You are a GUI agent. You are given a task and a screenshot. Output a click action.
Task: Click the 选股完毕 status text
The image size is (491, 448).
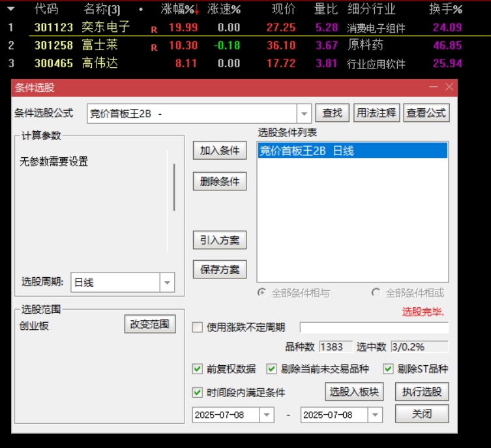coord(423,312)
